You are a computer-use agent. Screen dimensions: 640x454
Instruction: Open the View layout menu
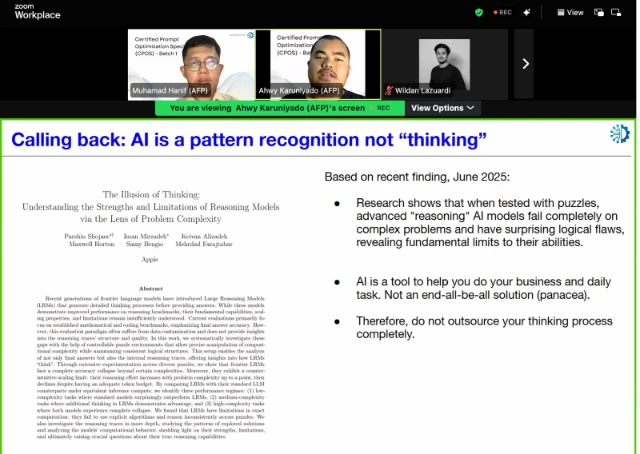(x=570, y=13)
